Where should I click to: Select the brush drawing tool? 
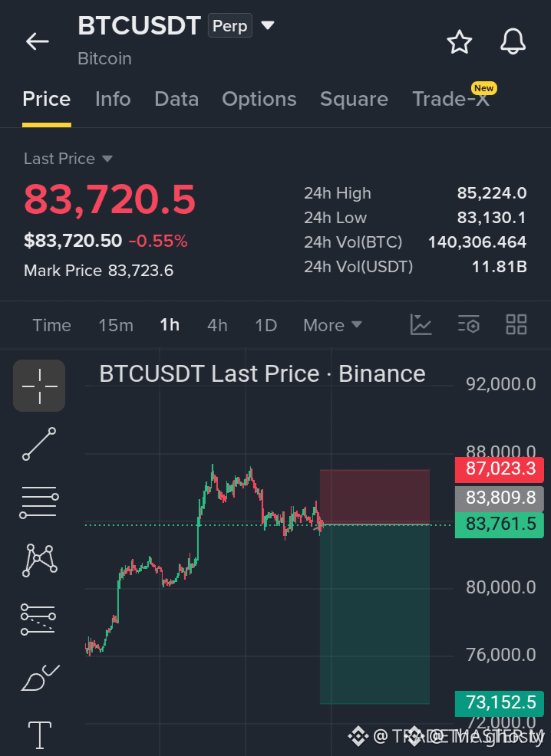click(x=40, y=678)
